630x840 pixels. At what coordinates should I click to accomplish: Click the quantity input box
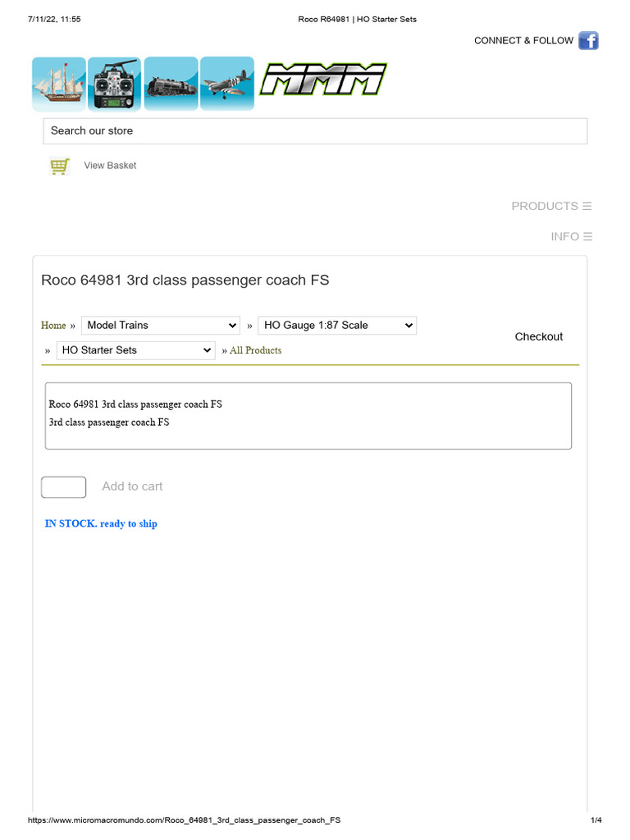(63, 487)
